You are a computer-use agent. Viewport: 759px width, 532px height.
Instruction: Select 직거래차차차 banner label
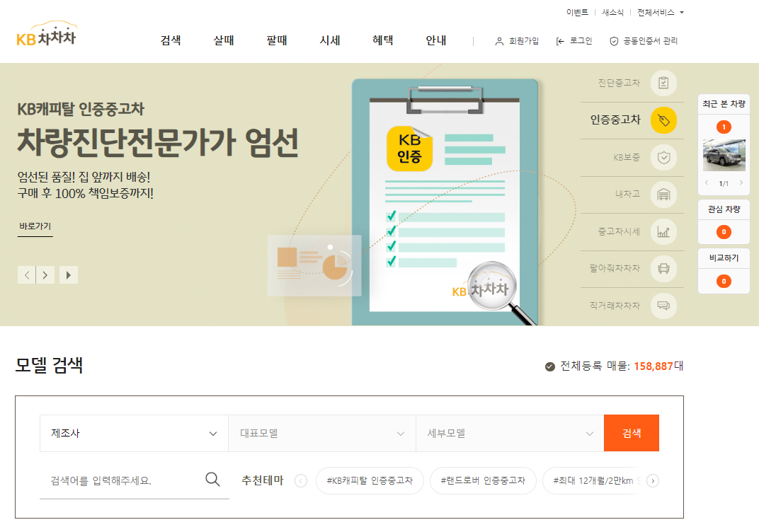coord(615,306)
